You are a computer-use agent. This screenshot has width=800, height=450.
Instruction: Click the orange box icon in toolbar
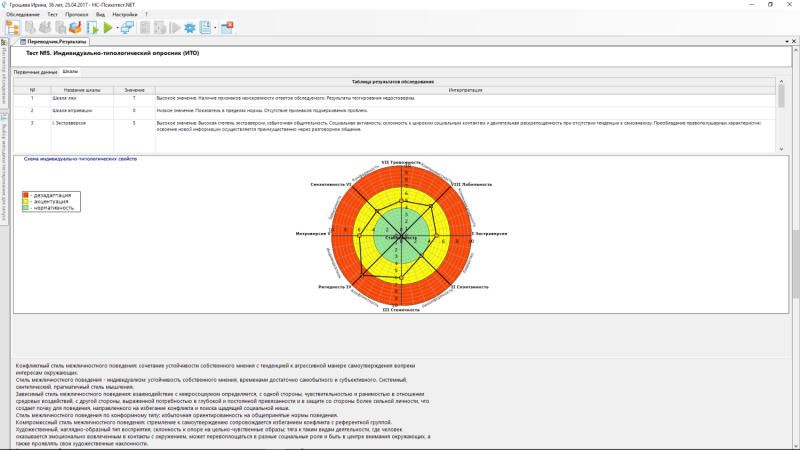click(75, 28)
